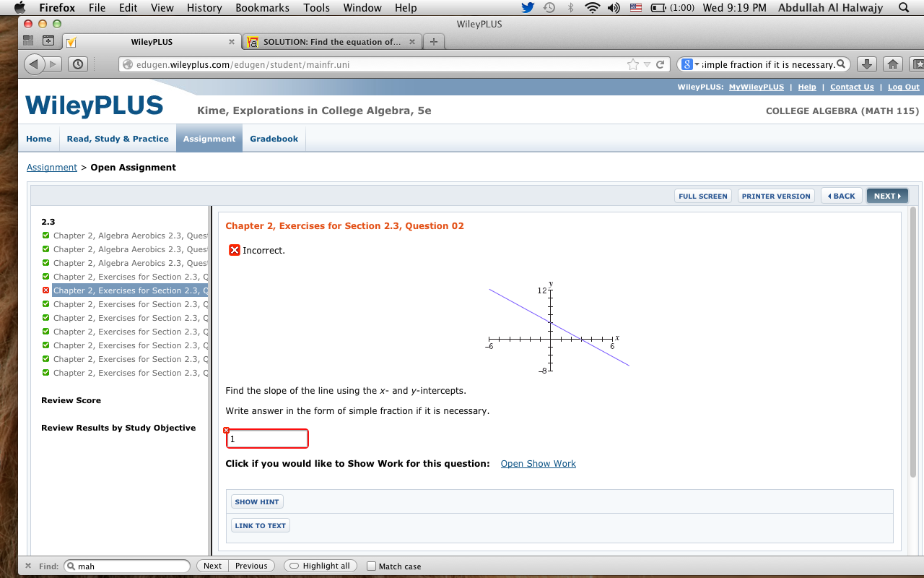This screenshot has width=924, height=578.
Task: Click the question panel vertical scrollbar
Action: click(913, 343)
